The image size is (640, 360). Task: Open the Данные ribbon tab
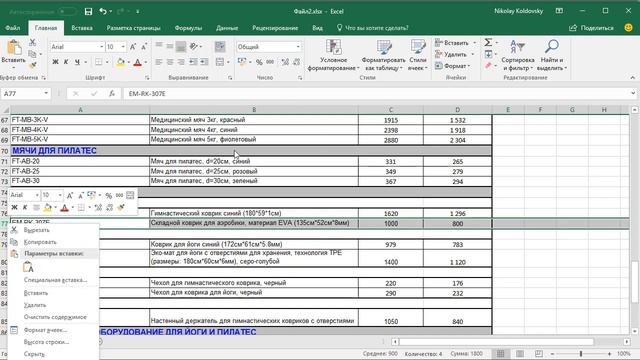point(227,28)
